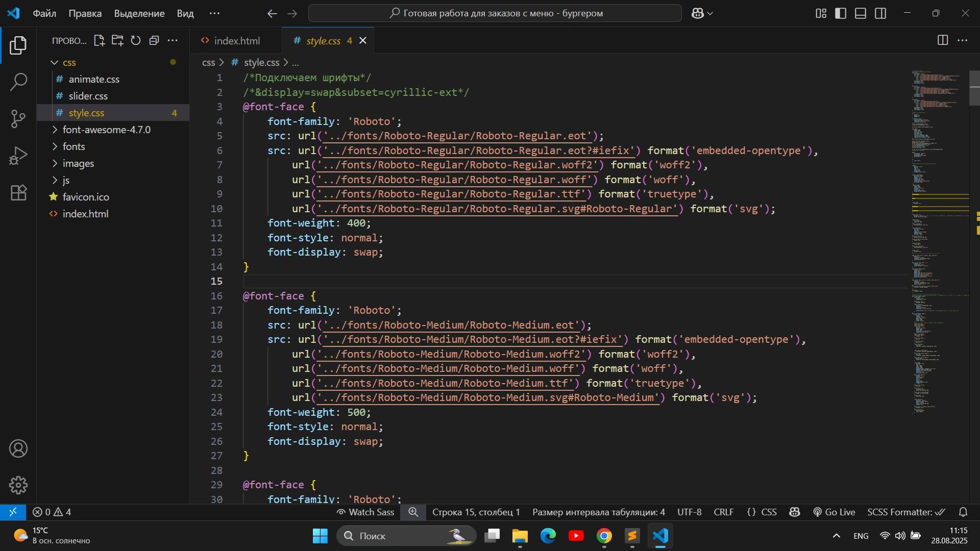Collapse all folders in explorer
The image size is (980, 551).
[154, 41]
